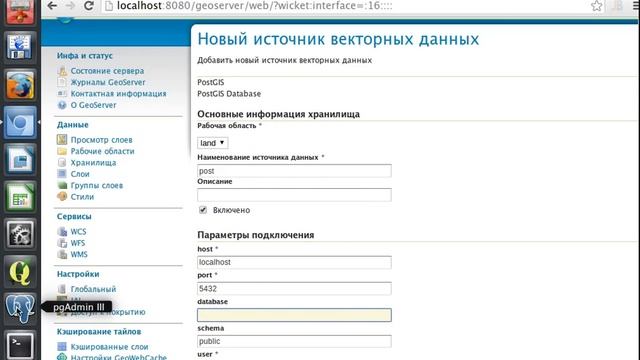This screenshot has width=640, height=360.
Task: Open Firefox from the dock
Action: pos(20,84)
